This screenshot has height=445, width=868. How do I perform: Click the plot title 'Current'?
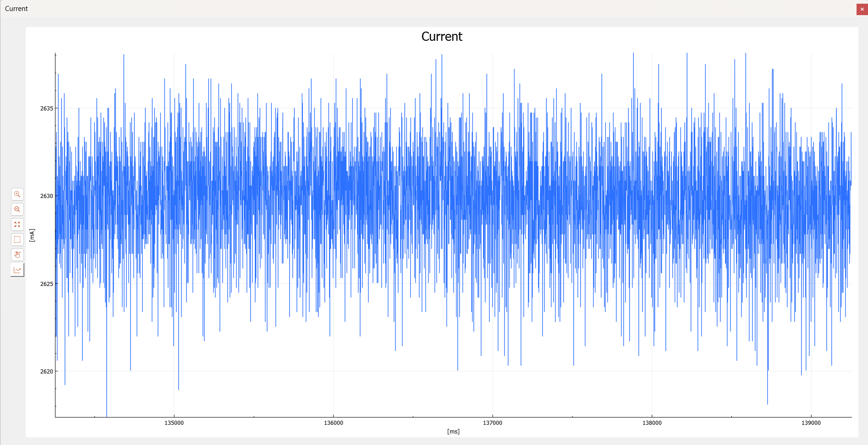pyautogui.click(x=441, y=37)
